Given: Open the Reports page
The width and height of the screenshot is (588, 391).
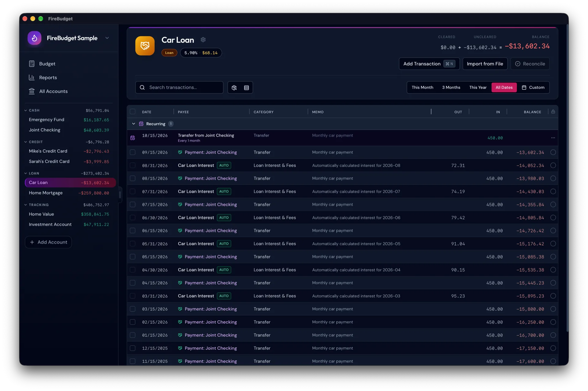Looking at the screenshot, I should [48, 77].
